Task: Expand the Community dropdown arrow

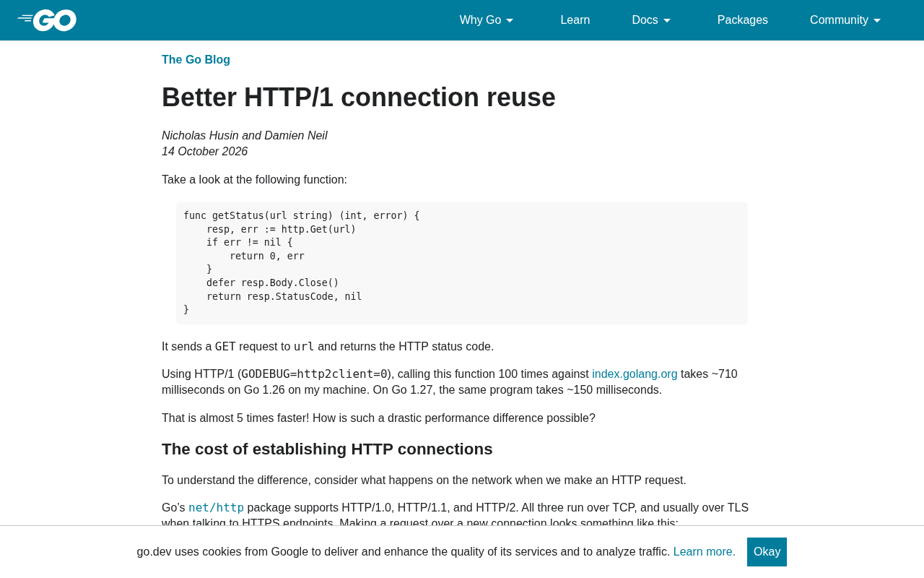Action: (877, 20)
